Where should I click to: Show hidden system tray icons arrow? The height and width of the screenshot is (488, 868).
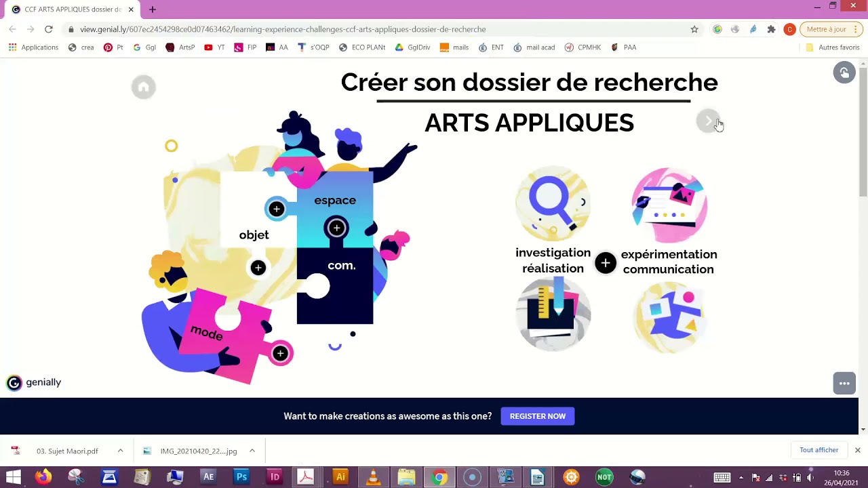(x=741, y=477)
